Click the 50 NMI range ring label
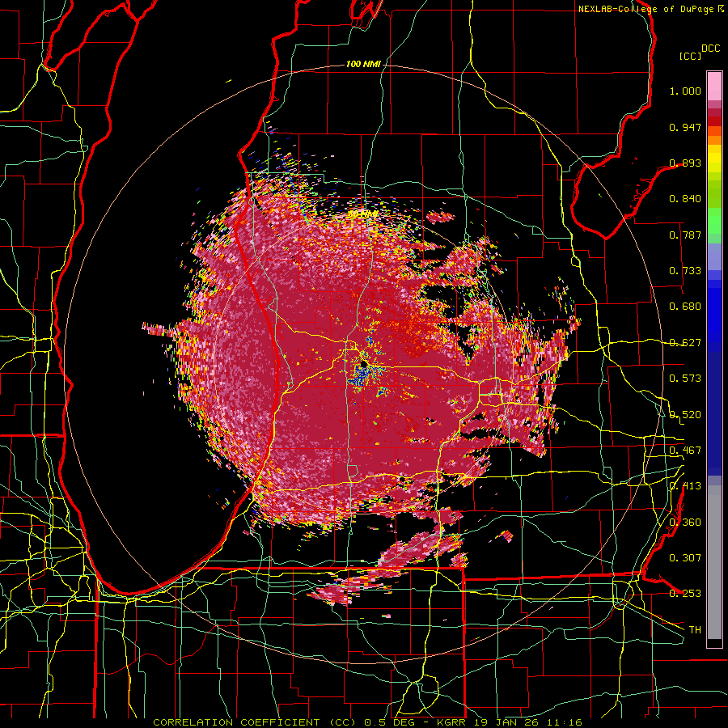This screenshot has width=728, height=728. [363, 214]
